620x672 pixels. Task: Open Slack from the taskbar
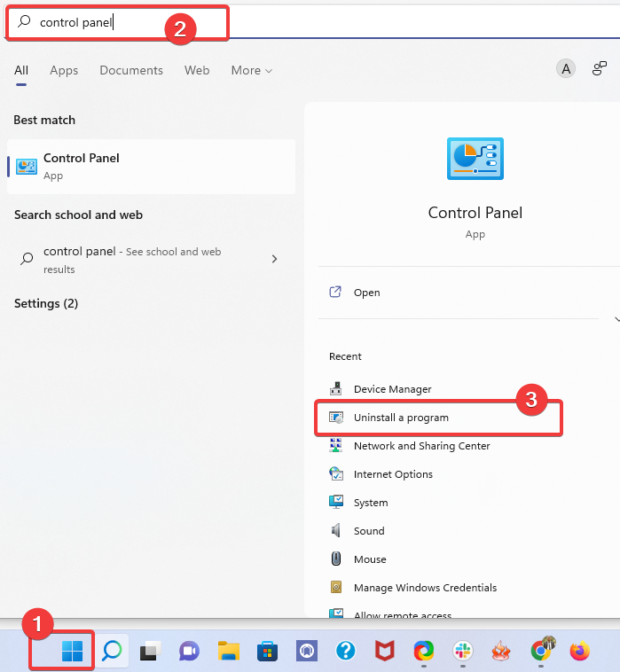[x=463, y=651]
